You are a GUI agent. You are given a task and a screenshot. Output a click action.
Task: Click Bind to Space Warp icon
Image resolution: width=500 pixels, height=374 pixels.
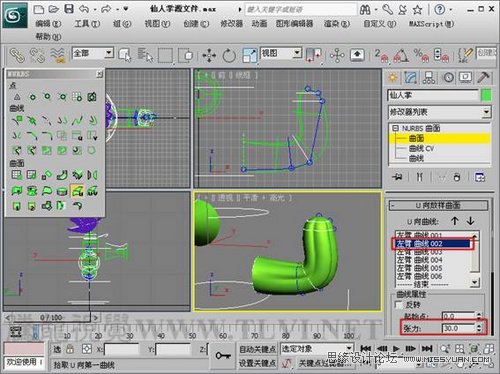[x=58, y=55]
